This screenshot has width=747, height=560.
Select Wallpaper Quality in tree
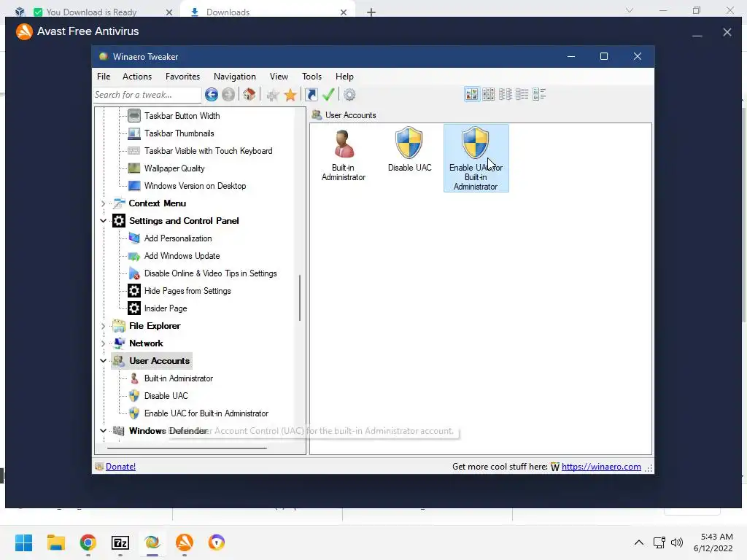(x=174, y=168)
